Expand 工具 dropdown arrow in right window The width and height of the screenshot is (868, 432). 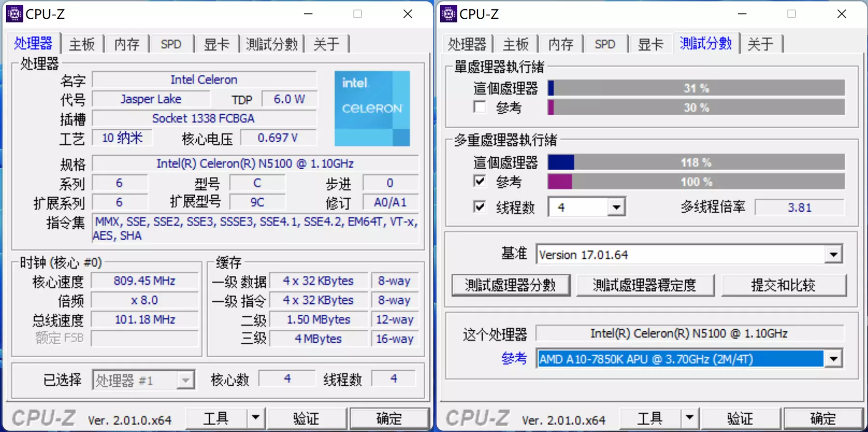(x=690, y=418)
